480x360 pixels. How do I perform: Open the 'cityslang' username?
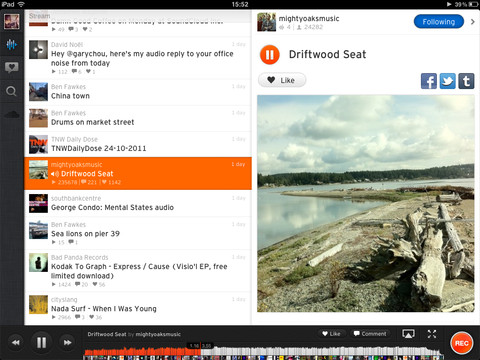pyautogui.click(x=64, y=300)
